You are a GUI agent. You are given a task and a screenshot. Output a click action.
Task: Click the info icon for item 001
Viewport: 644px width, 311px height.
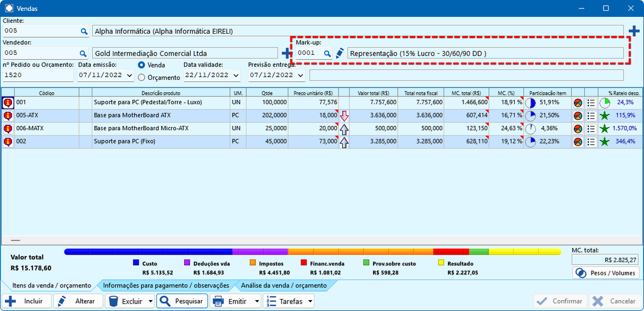pyautogui.click(x=8, y=102)
